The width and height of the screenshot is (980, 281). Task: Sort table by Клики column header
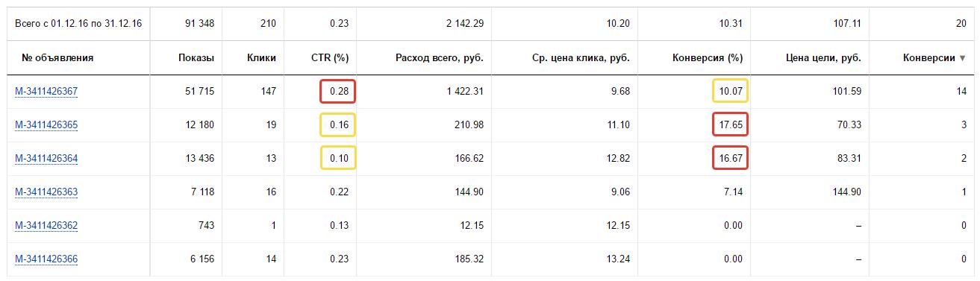pyautogui.click(x=261, y=57)
